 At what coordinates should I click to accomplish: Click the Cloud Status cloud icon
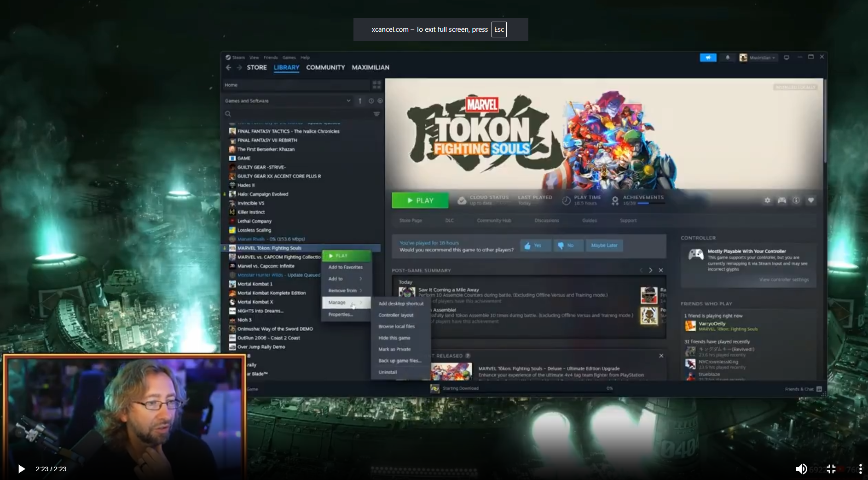(x=462, y=200)
